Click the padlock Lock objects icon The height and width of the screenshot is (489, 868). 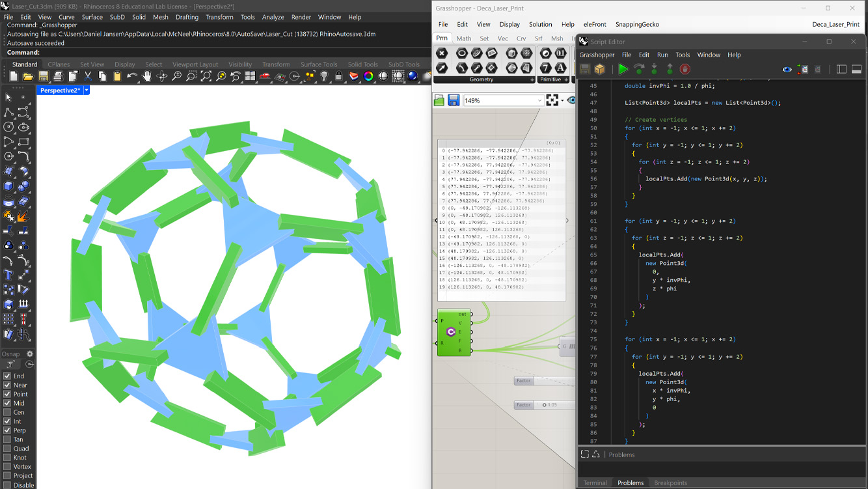(338, 76)
